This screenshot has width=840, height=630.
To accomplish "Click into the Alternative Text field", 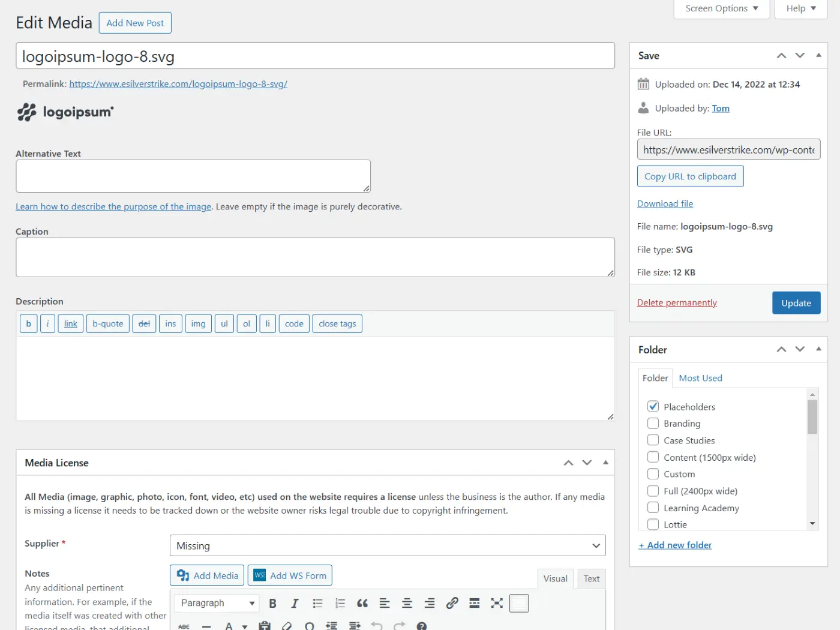I will [x=193, y=176].
